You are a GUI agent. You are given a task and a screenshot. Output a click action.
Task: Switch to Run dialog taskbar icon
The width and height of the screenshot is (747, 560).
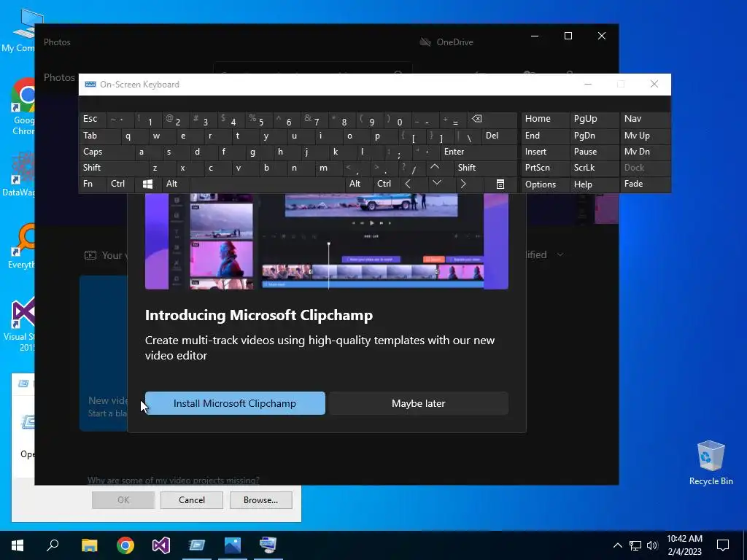(x=197, y=545)
